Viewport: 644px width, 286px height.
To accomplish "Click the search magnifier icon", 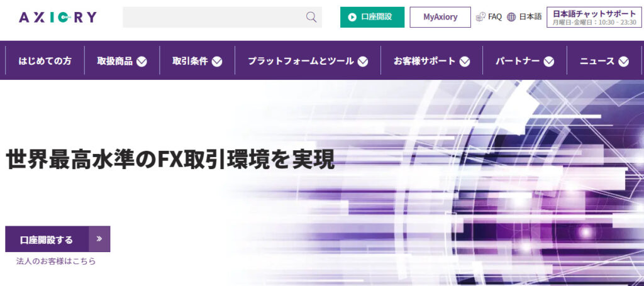I will [x=311, y=17].
